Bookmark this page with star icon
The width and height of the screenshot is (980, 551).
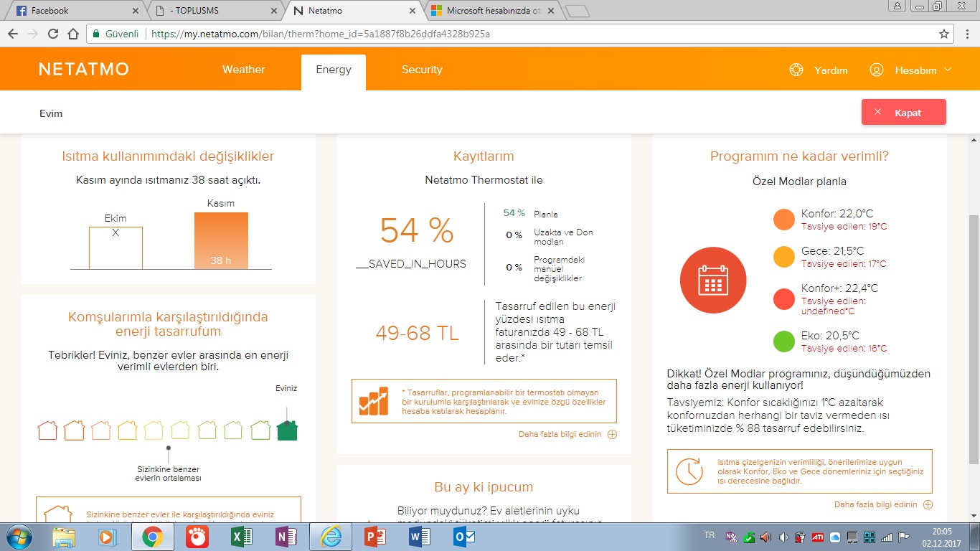pyautogui.click(x=944, y=34)
